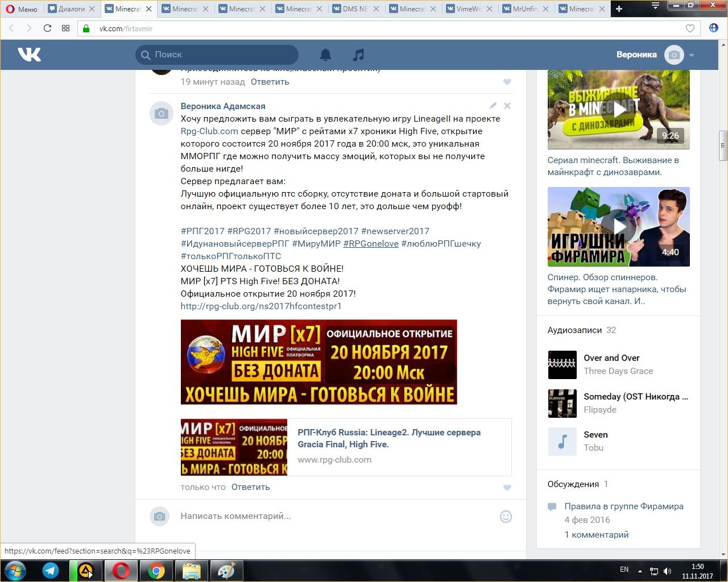Go to VK home via logo
Screen dimensions: 728x582
click(x=29, y=55)
